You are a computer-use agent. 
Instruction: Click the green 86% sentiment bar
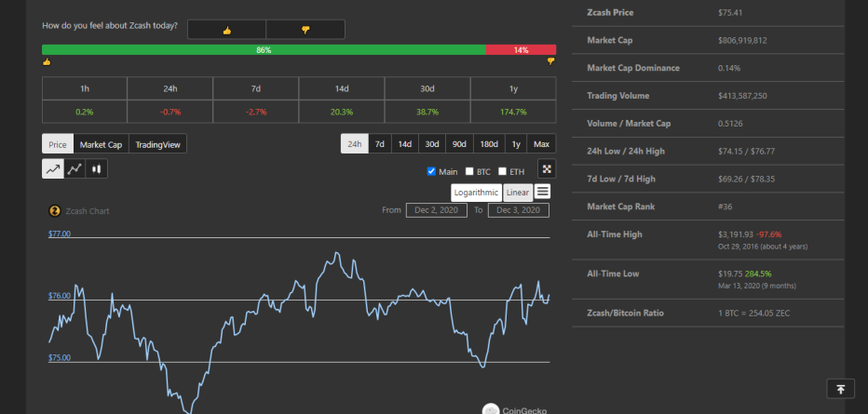pos(264,49)
